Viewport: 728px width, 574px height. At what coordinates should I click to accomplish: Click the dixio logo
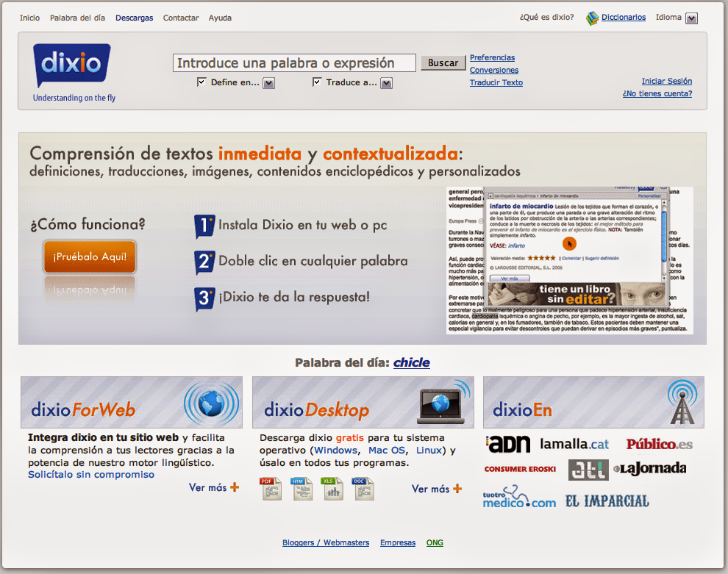(72, 65)
